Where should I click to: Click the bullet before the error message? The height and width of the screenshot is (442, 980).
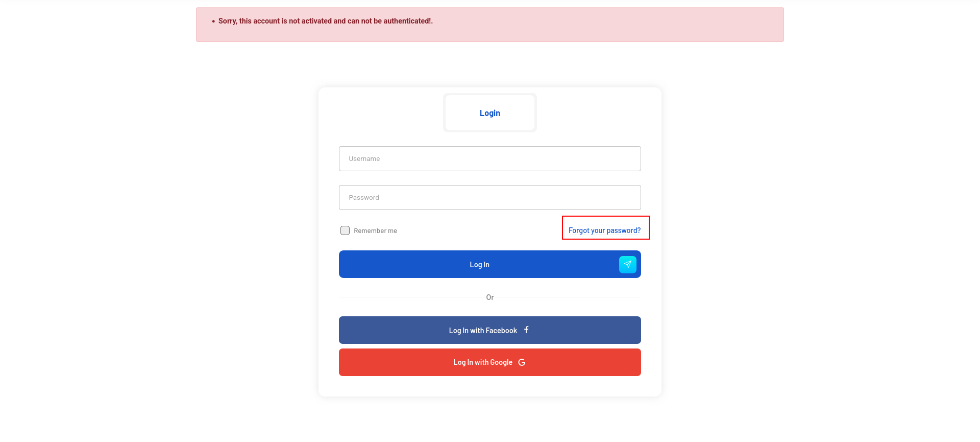point(213,21)
